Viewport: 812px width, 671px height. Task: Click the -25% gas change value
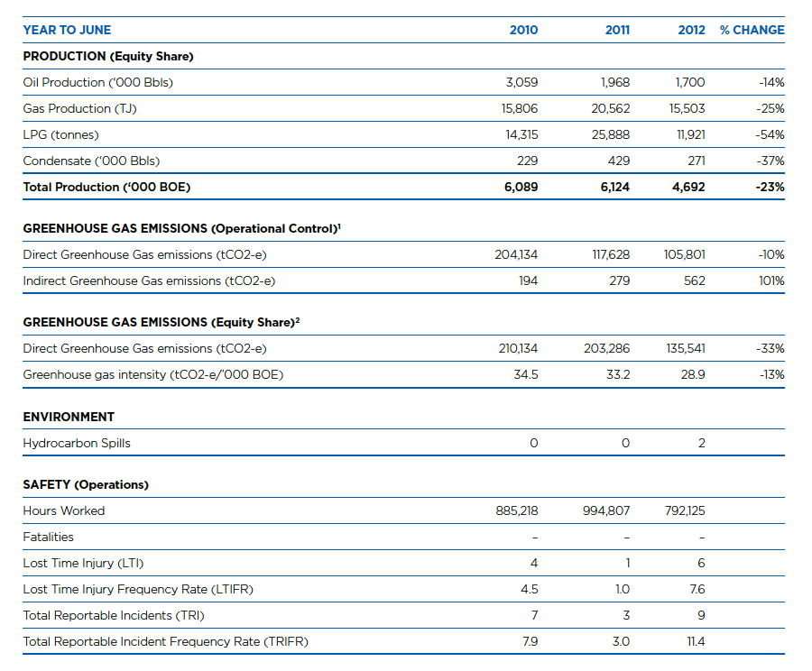pyautogui.click(x=770, y=109)
